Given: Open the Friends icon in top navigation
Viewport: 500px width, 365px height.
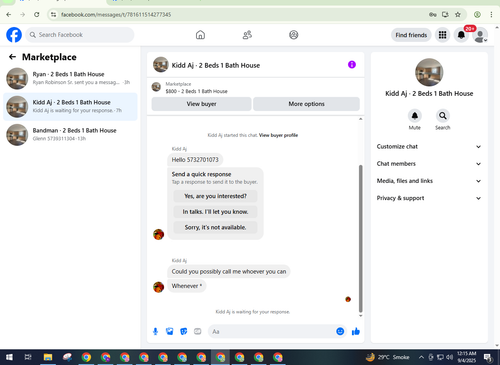Looking at the screenshot, I should coord(247,35).
